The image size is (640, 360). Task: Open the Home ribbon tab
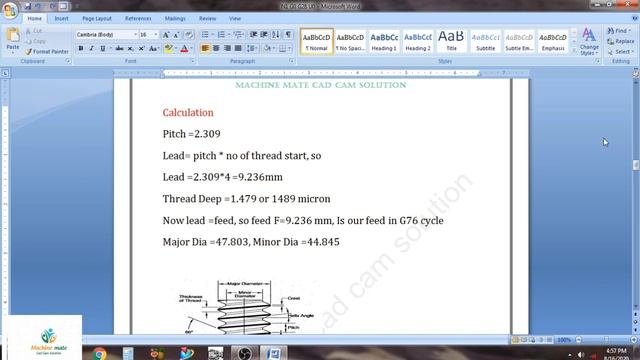(34, 19)
